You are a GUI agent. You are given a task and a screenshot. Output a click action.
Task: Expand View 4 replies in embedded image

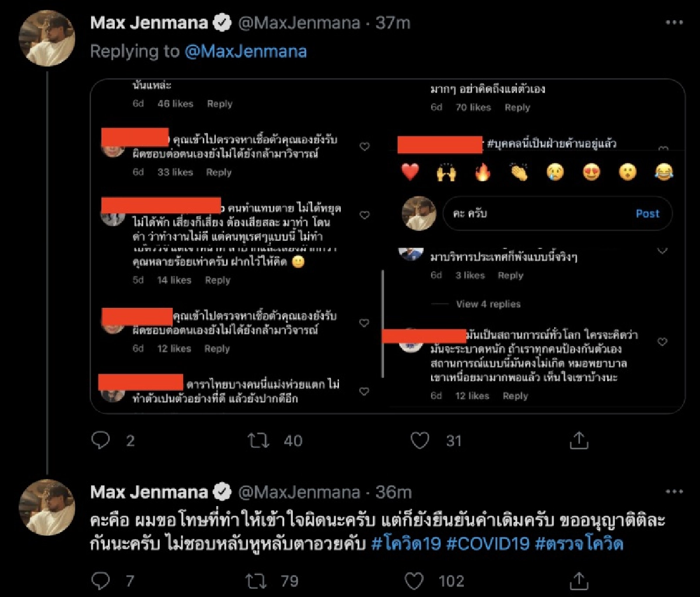tap(488, 304)
